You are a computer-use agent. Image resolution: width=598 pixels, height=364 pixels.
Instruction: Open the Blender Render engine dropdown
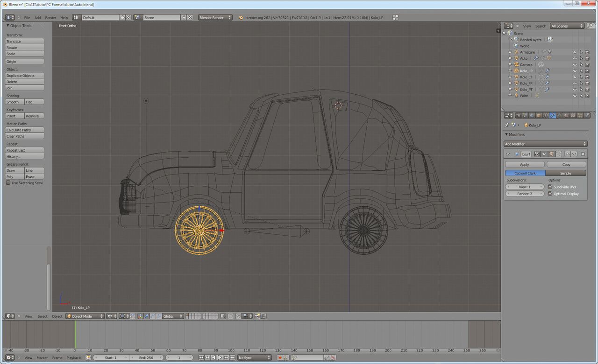click(215, 17)
